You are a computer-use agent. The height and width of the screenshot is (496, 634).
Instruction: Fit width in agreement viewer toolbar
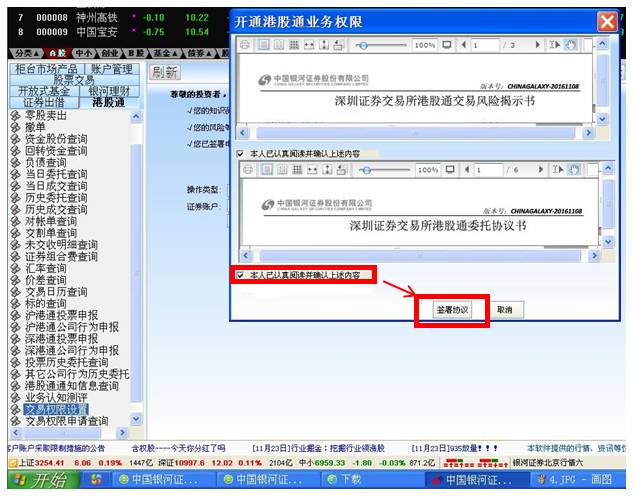pos(312,170)
